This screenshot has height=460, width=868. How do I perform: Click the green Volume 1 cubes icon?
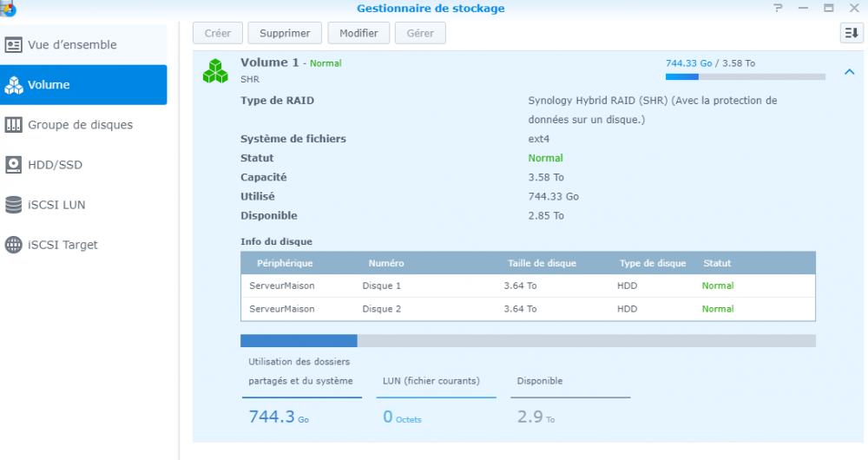[214, 71]
